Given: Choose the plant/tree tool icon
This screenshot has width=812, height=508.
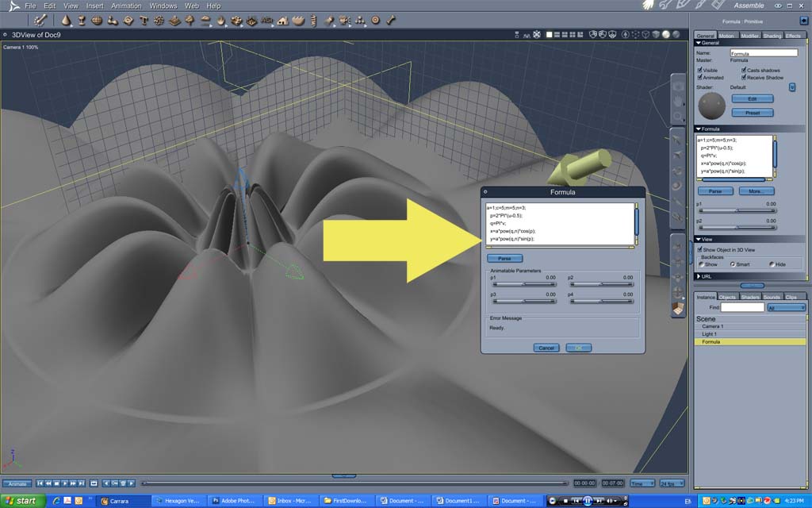Looking at the screenshot, I should pyautogui.click(x=190, y=20).
